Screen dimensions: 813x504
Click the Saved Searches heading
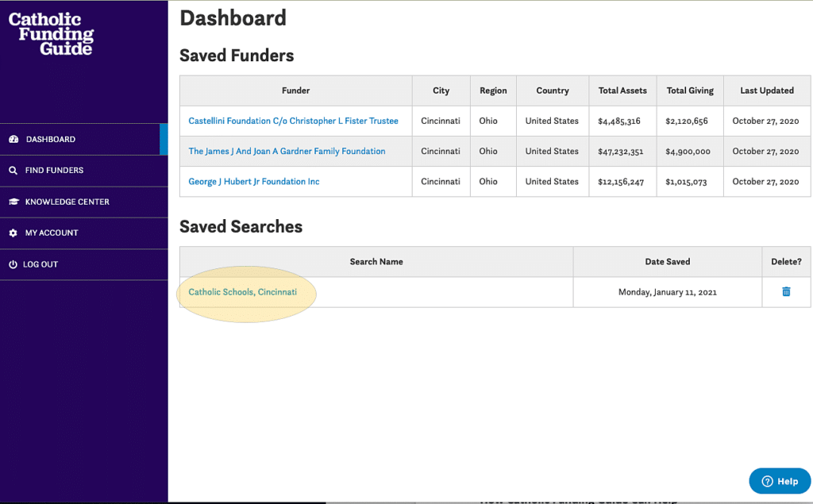(x=241, y=226)
